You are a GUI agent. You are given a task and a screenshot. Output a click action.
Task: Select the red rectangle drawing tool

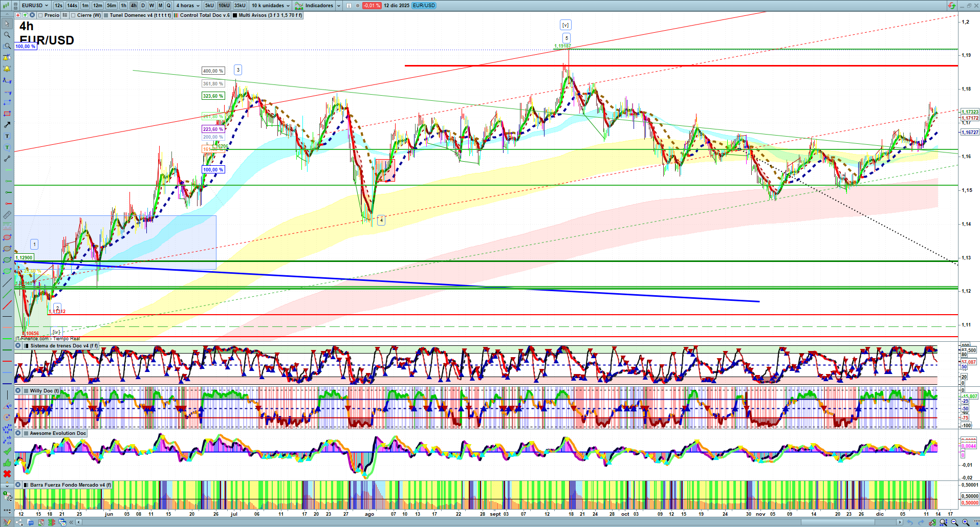(7, 114)
